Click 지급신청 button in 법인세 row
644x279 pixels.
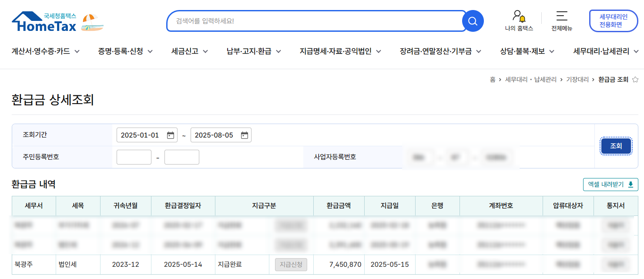click(291, 265)
